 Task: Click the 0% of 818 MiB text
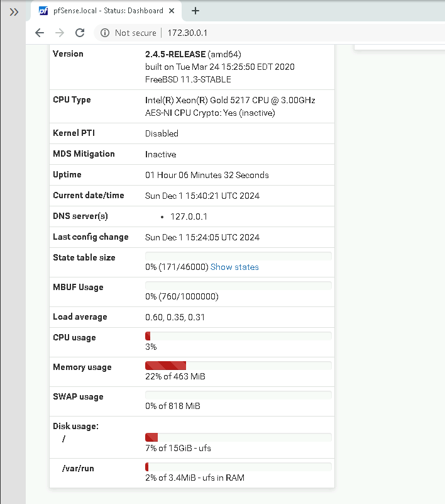coord(172,406)
